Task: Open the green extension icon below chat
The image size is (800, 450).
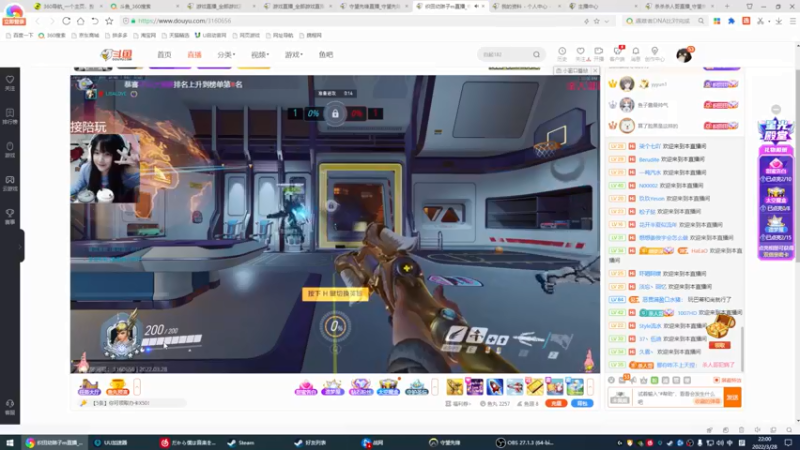Action: pyautogui.click(x=655, y=380)
